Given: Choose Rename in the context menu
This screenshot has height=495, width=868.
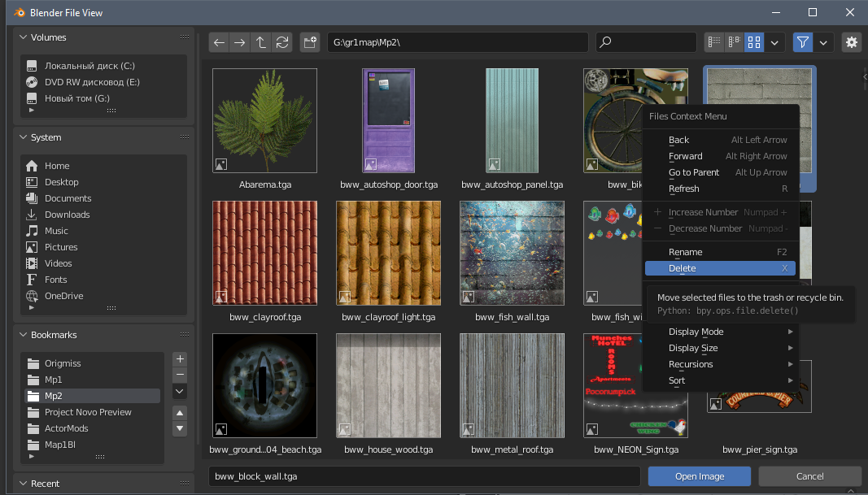Looking at the screenshot, I should (720, 252).
